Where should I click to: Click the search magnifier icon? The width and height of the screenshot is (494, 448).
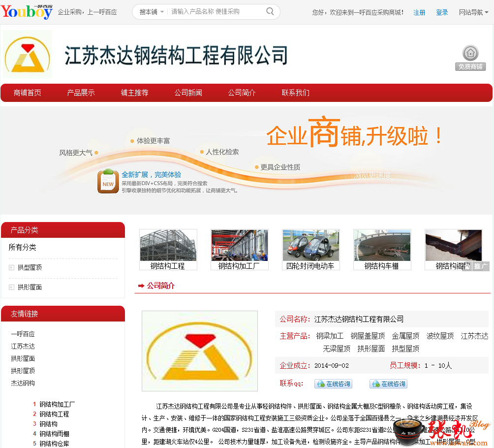pyautogui.click(x=270, y=11)
